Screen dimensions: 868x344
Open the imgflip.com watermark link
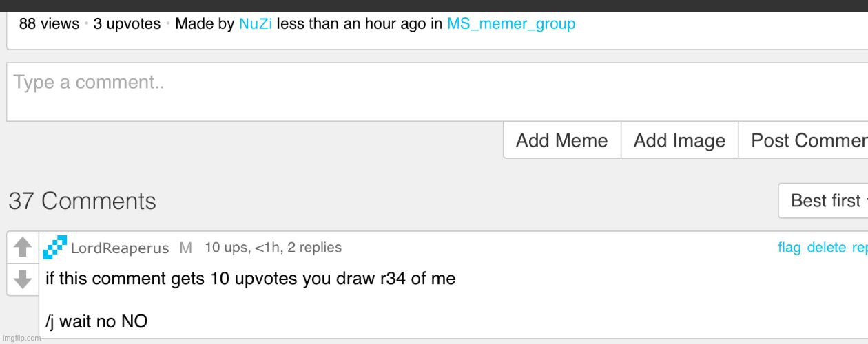coord(21,338)
